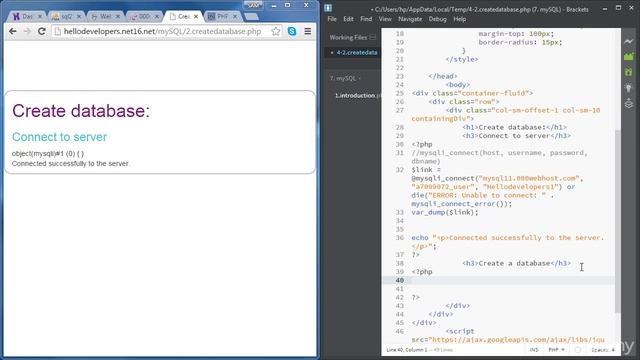Click the light bulb icon in Brackets sidebar
Viewport: 640px width, 360px height.
pos(629,88)
